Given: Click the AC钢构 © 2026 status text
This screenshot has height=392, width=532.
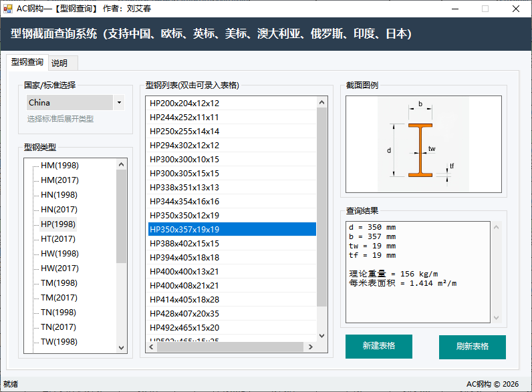Looking at the screenshot, I should click(493, 384).
